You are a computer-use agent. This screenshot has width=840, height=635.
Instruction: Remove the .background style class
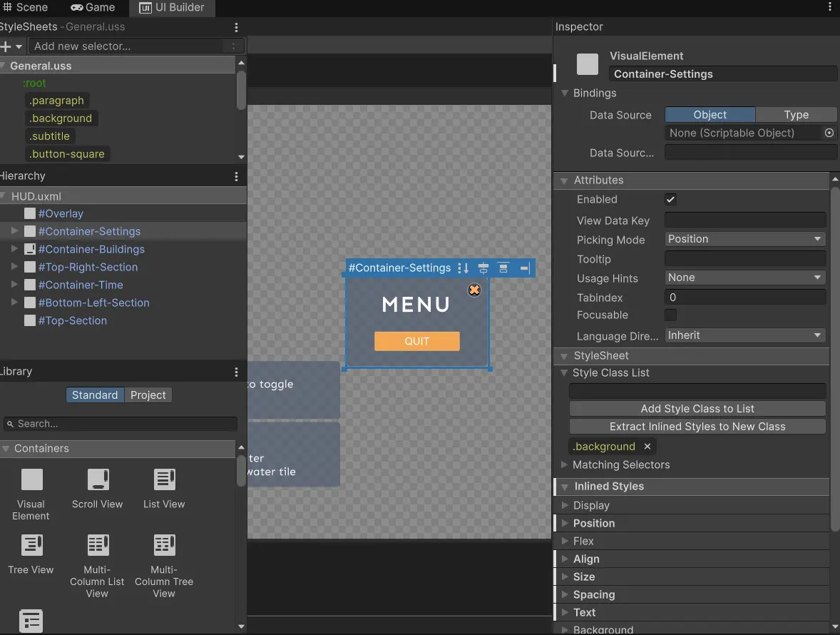[647, 447]
